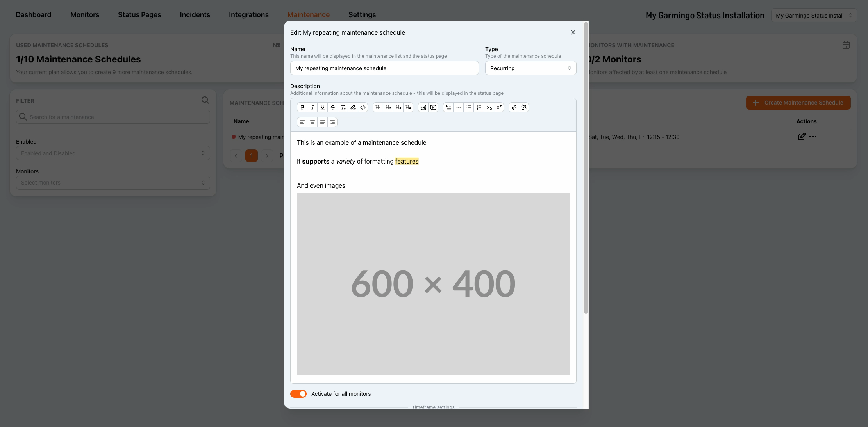Open the Maintenance tab

click(x=308, y=14)
